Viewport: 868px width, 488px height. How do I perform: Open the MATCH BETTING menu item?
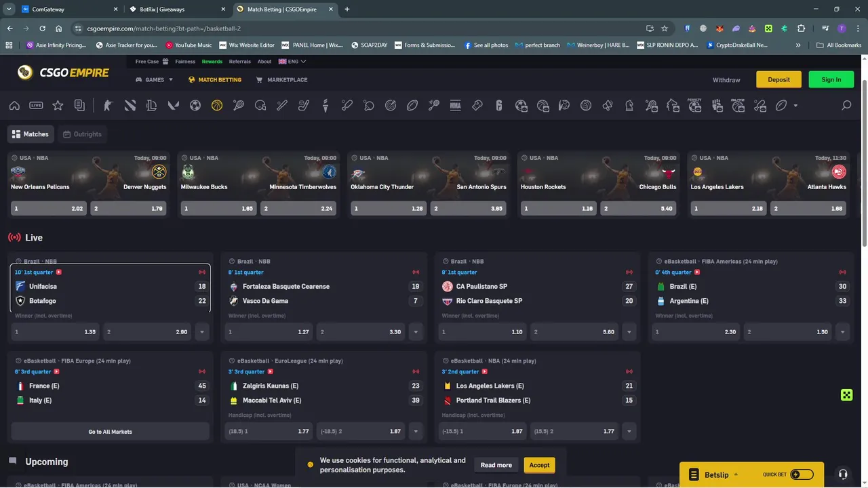[x=215, y=79]
